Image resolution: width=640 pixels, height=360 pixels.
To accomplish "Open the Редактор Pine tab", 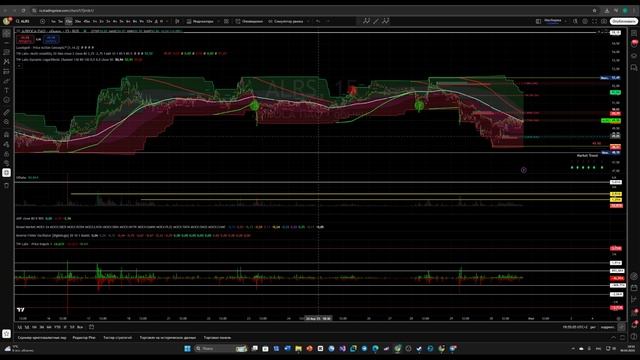I will click(84, 338).
